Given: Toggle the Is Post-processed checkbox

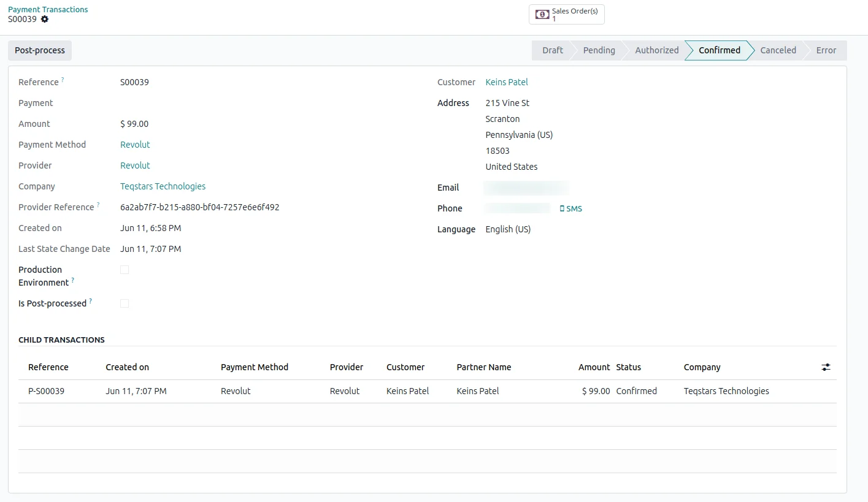Looking at the screenshot, I should 125,303.
